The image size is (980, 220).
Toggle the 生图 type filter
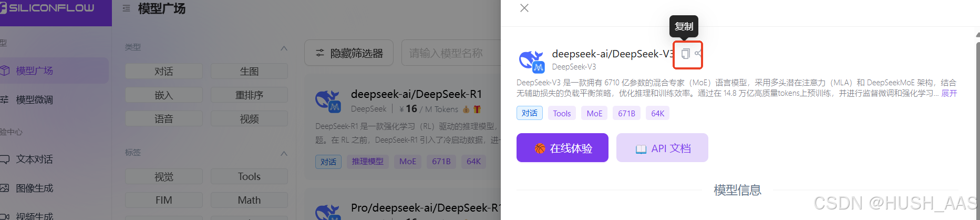249,71
